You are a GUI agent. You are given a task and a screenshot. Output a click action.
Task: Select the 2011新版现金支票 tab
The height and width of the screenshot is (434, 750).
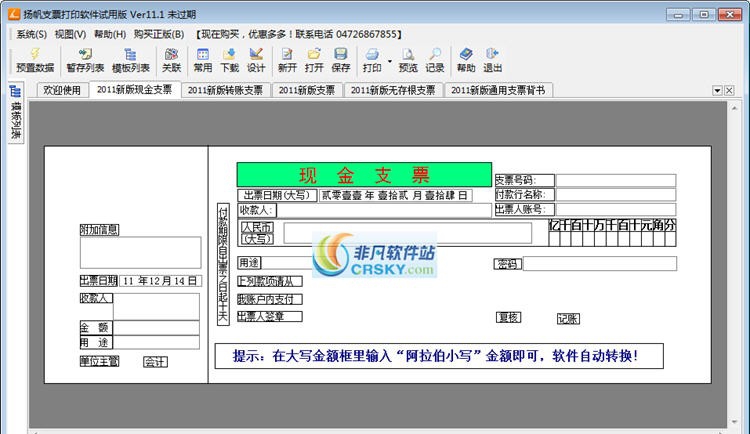pyautogui.click(x=134, y=89)
